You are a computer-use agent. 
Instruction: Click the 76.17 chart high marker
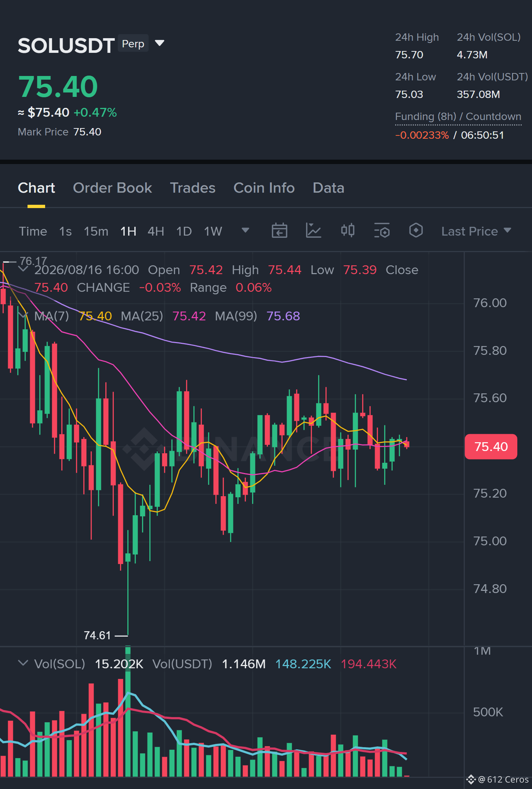[33, 261]
